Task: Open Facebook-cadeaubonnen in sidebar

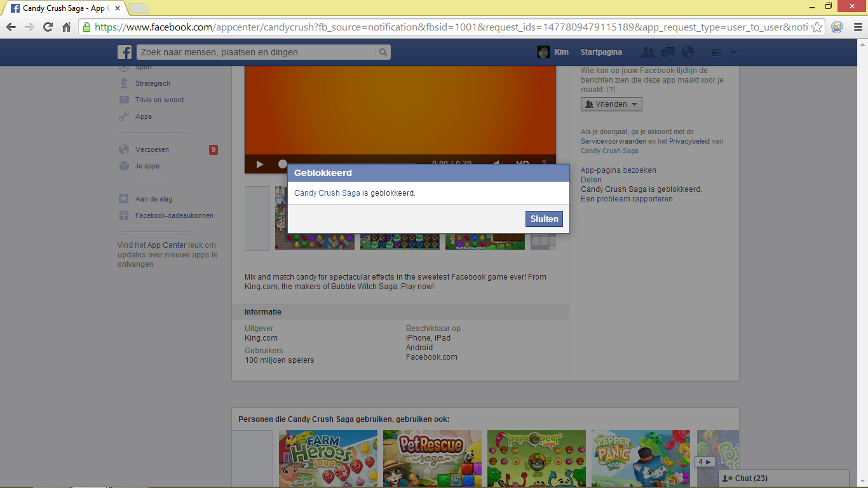Action: tap(174, 215)
